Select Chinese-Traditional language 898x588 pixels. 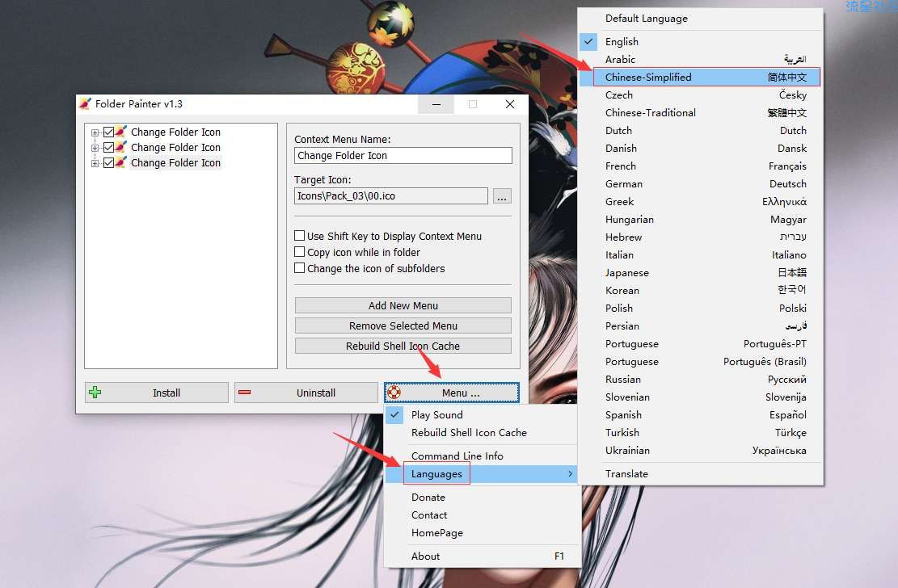click(x=701, y=112)
